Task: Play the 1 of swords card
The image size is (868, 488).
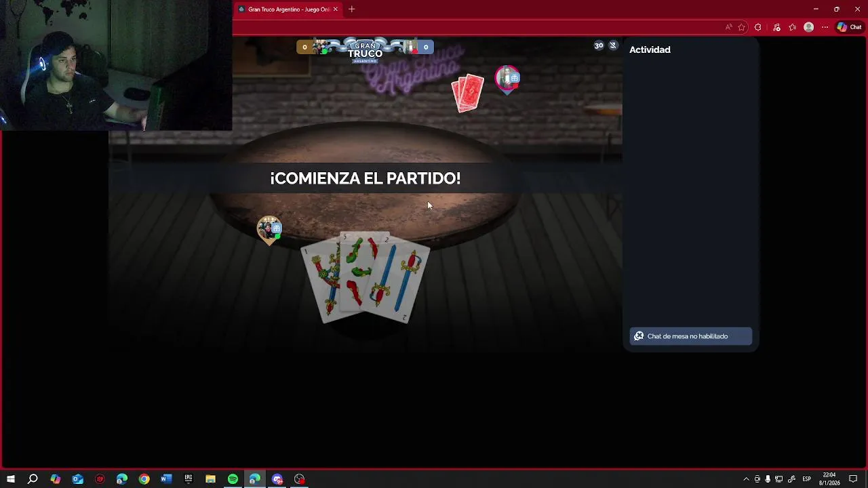Action: tap(320, 285)
